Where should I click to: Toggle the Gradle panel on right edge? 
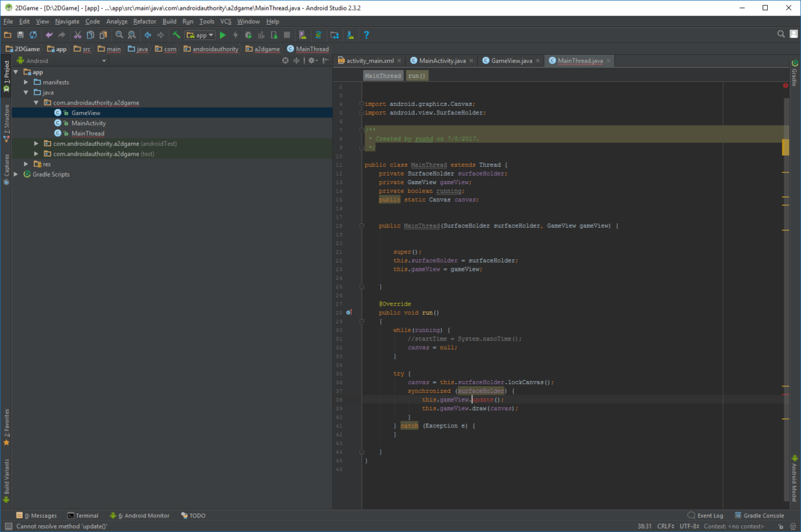pos(794,74)
